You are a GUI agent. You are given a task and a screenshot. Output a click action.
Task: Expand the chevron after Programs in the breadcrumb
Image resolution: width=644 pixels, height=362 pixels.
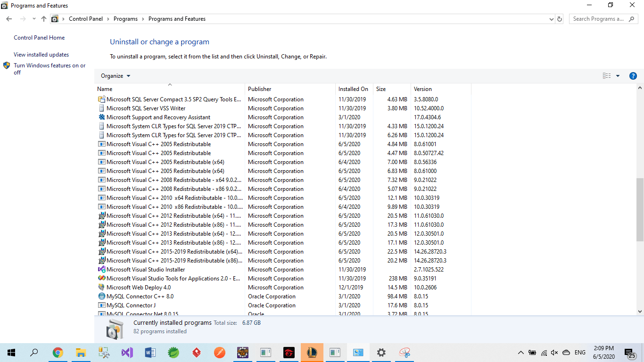[x=143, y=19]
